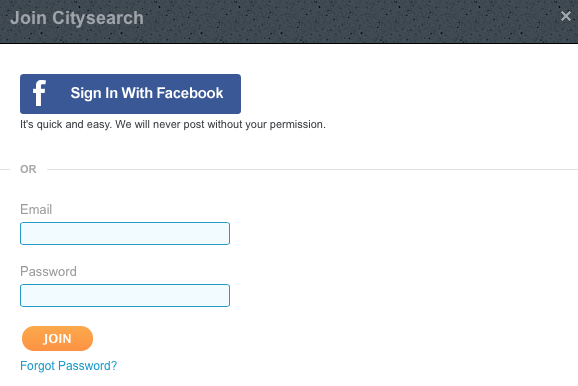This screenshot has width=578, height=386.
Task: Click the never post without permission note
Action: (x=173, y=124)
